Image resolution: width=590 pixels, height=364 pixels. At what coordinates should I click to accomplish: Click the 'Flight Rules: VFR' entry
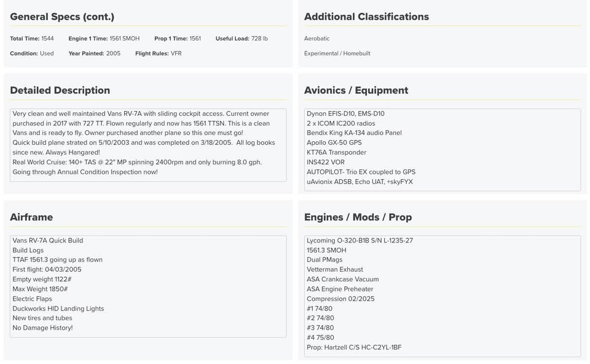[159, 54]
